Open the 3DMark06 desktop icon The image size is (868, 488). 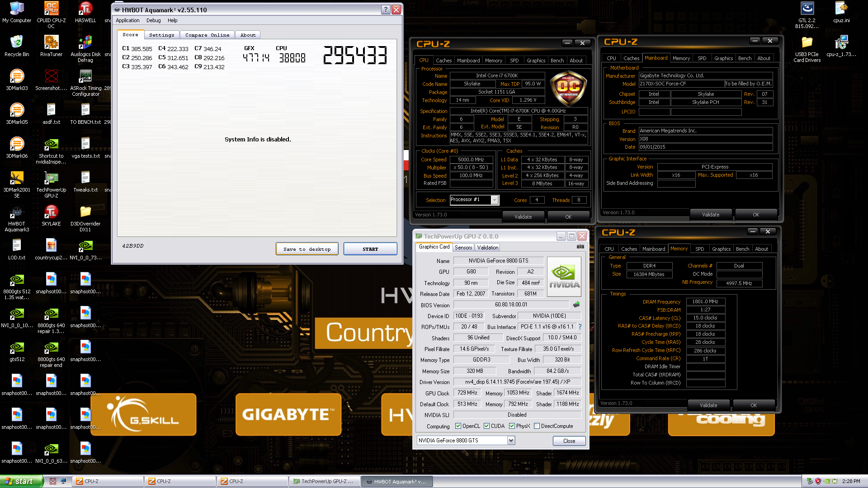[17, 147]
